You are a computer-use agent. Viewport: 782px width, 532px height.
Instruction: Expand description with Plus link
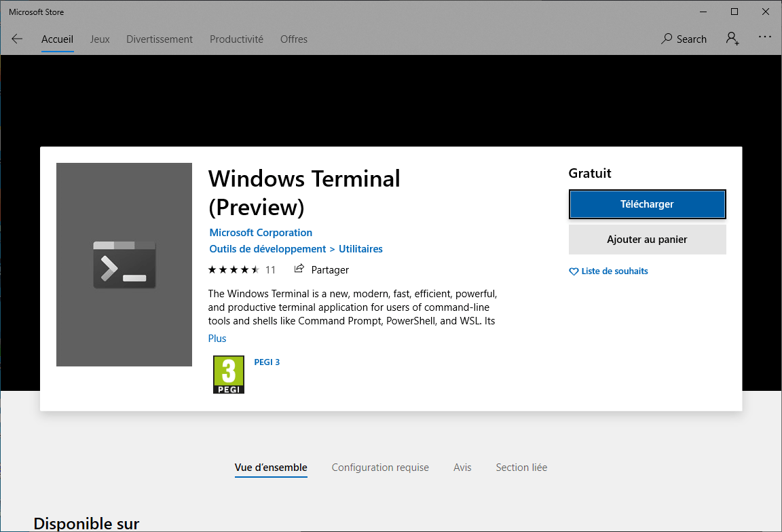click(217, 339)
